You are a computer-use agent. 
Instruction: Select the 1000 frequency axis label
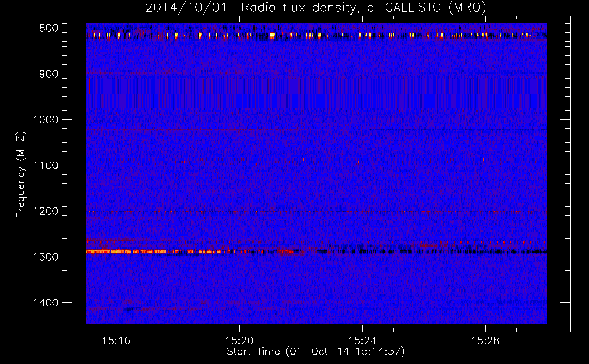[x=46, y=120]
